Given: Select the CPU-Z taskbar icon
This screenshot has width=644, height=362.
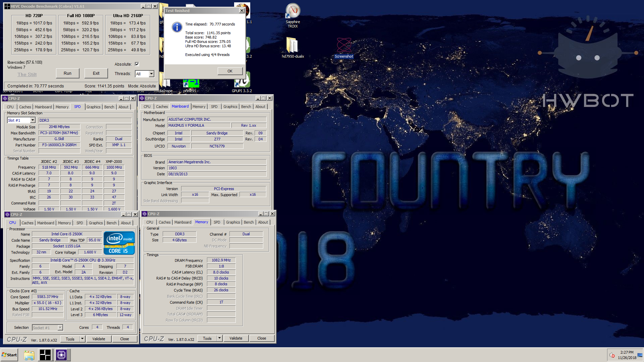Looking at the screenshot, I should coord(61,355).
